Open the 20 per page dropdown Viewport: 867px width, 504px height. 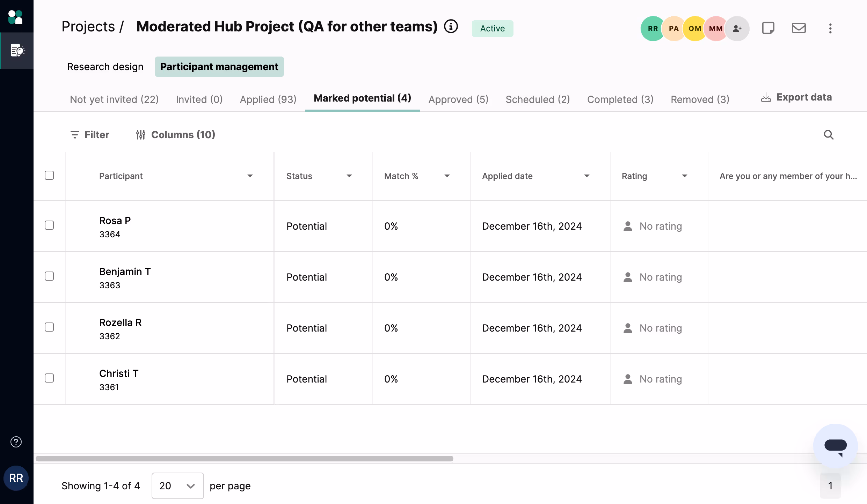tap(177, 486)
